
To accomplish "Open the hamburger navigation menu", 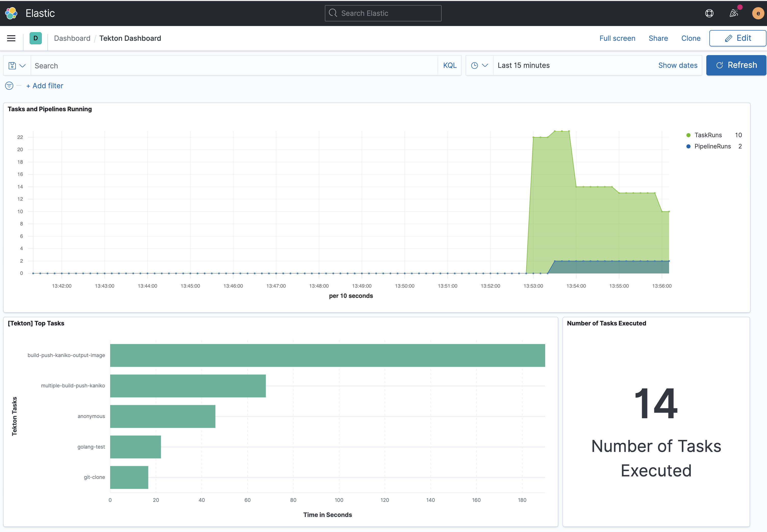I will (11, 38).
